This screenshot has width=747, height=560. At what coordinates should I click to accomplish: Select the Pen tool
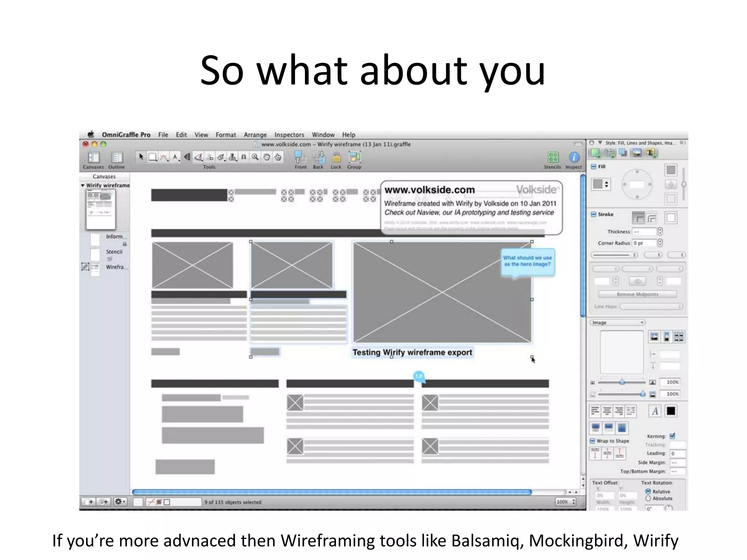(198, 157)
